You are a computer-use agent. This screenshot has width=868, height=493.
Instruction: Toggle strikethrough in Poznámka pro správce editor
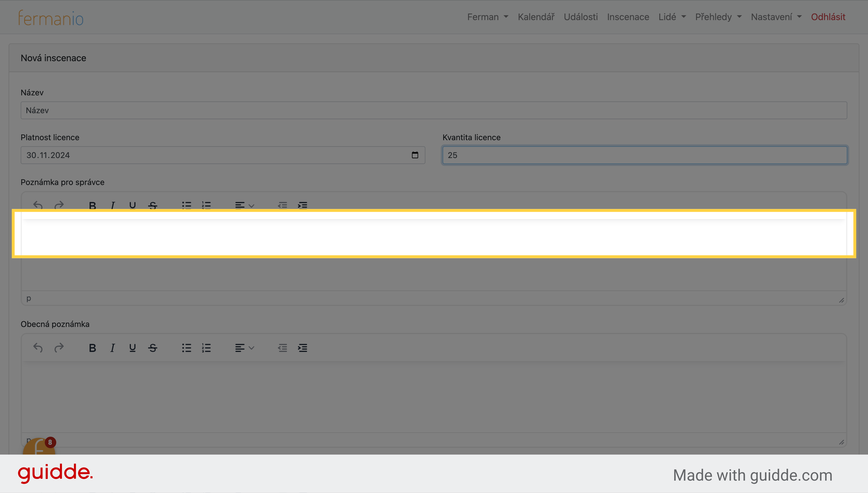click(x=152, y=205)
